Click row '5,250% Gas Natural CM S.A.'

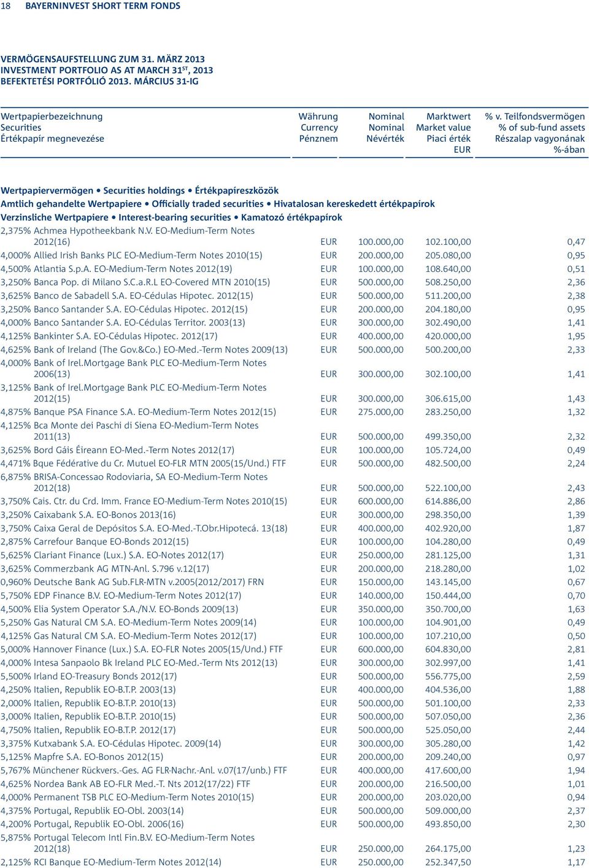(x=293, y=622)
